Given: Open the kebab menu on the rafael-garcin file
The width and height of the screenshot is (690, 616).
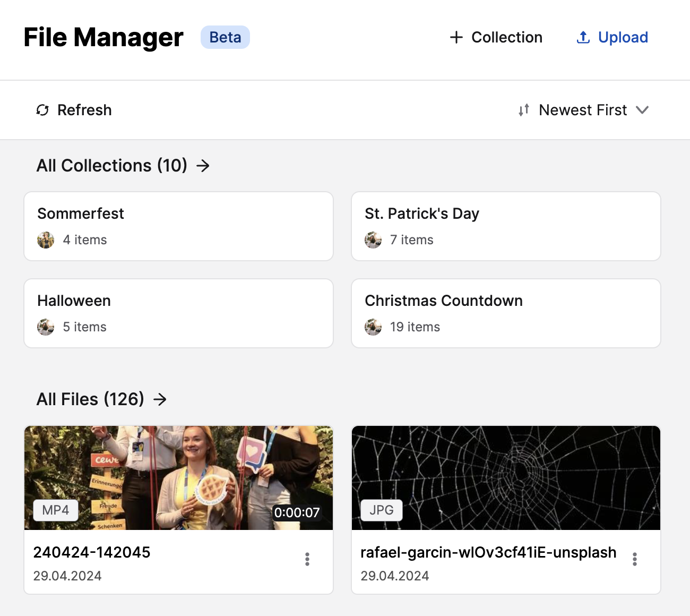Looking at the screenshot, I should 634,559.
